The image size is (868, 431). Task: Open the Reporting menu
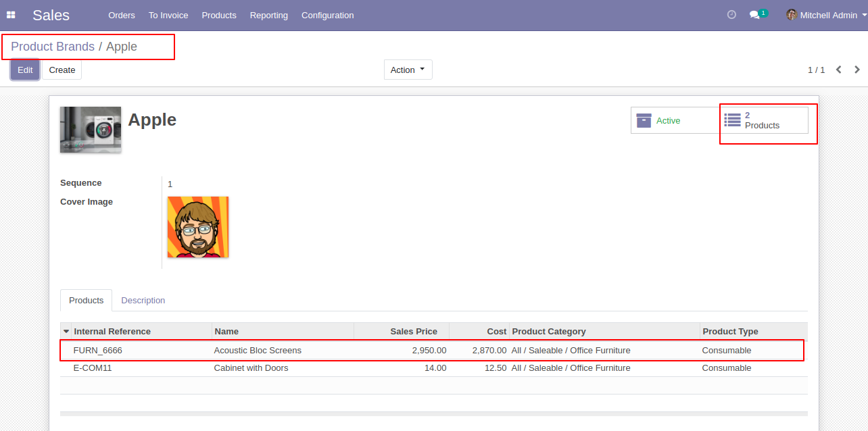coord(269,15)
